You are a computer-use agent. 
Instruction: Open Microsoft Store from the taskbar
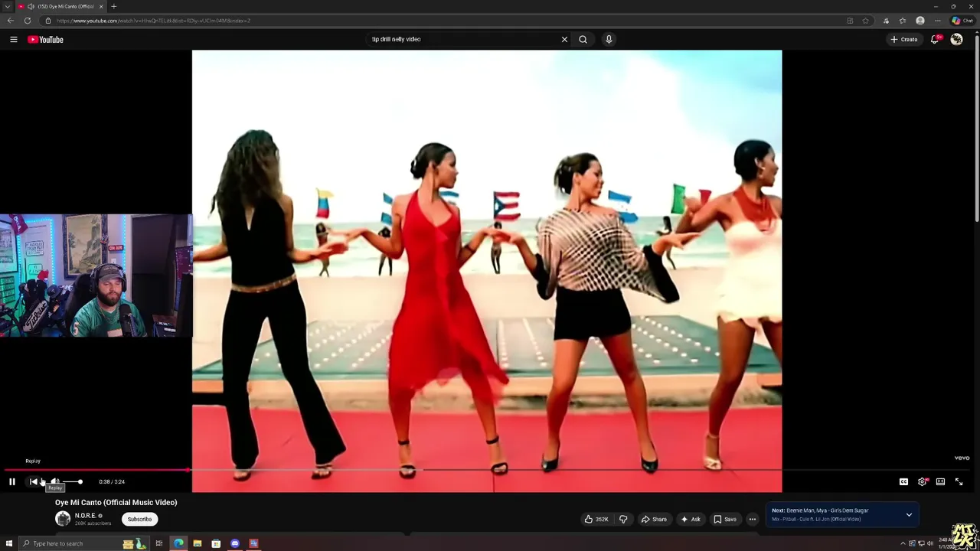tap(216, 543)
